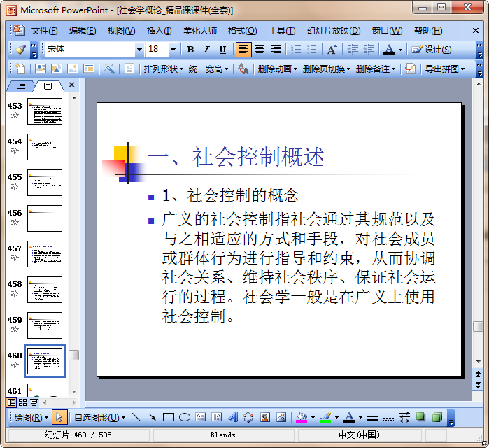Open the 幻灯片放映 menu

333,31
